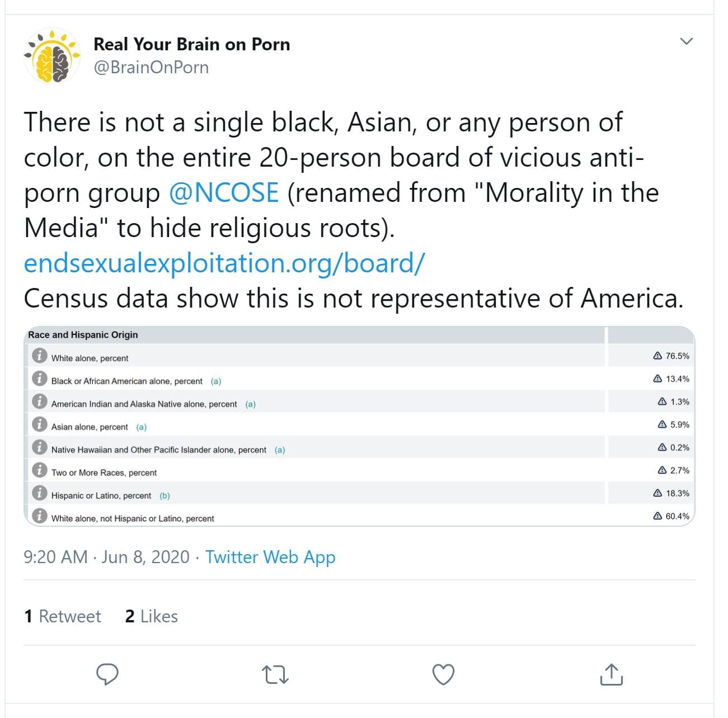This screenshot has height=718, width=728.
Task: Click info icon beside White alone, percent
Action: (x=39, y=356)
